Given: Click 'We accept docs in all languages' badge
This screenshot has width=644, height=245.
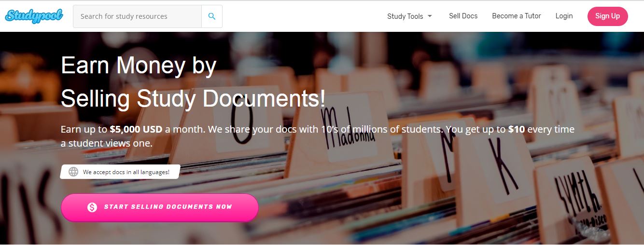Looking at the screenshot, I should click(x=120, y=172).
